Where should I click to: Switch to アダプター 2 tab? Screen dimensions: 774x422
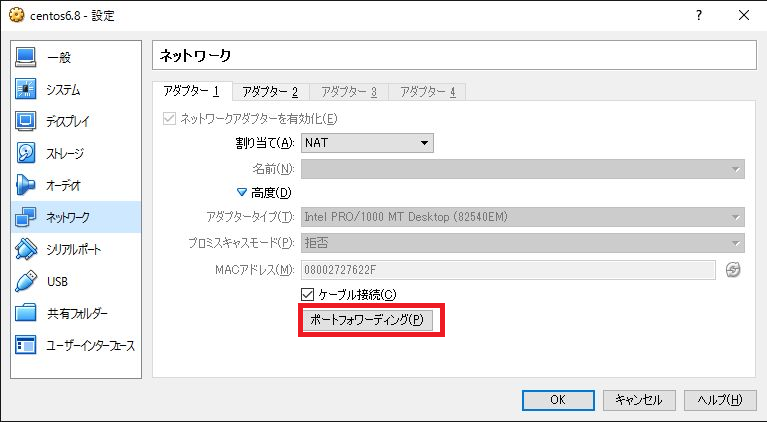(x=271, y=92)
